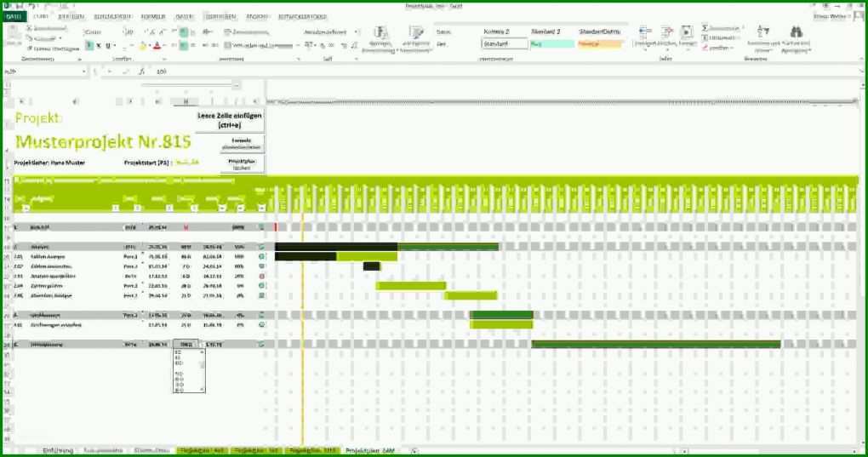Click the Format cells icon
Screen dimensions: 868x457
[687, 32]
